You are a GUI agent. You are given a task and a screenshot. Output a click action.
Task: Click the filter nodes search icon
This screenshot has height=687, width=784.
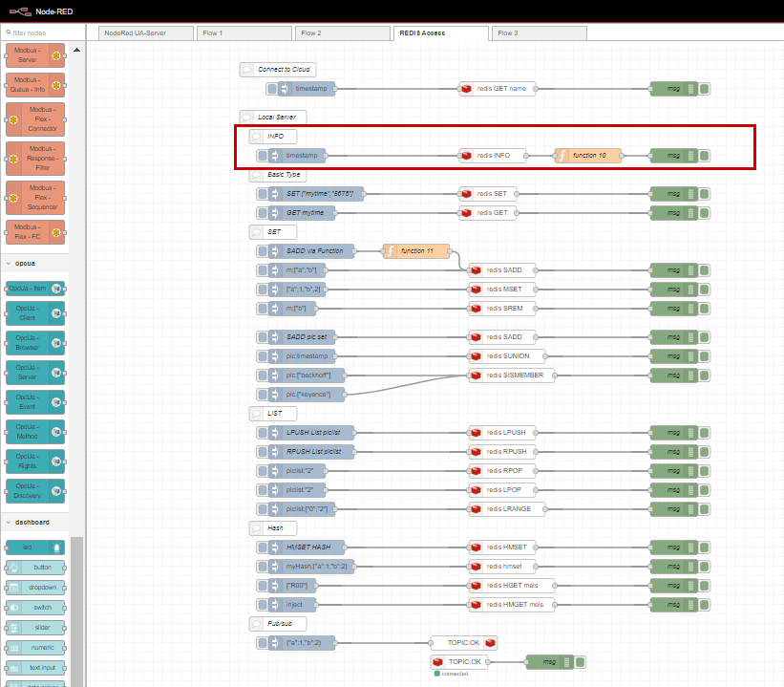pos(9,32)
